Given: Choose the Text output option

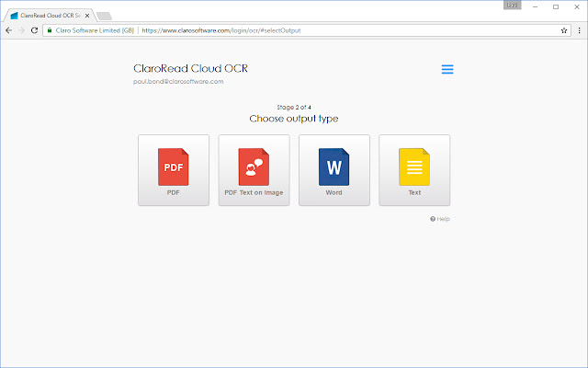Looking at the screenshot, I should point(414,170).
